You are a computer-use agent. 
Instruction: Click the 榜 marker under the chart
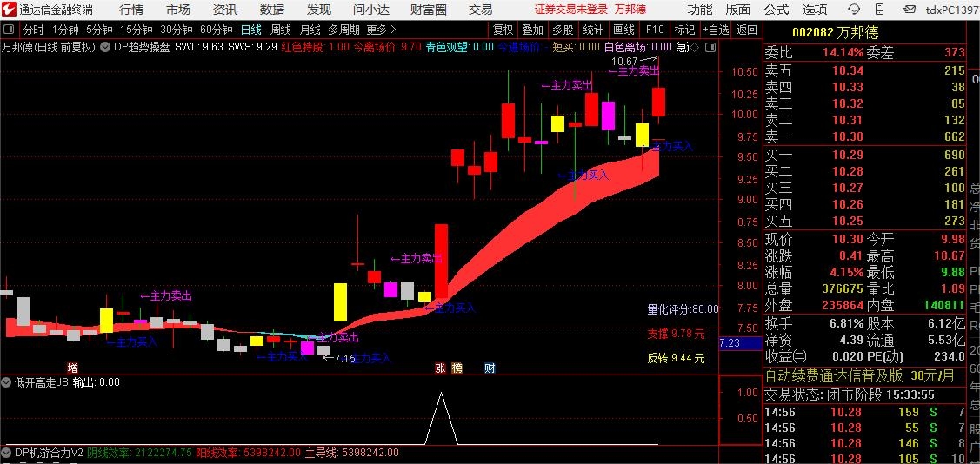pos(457,368)
